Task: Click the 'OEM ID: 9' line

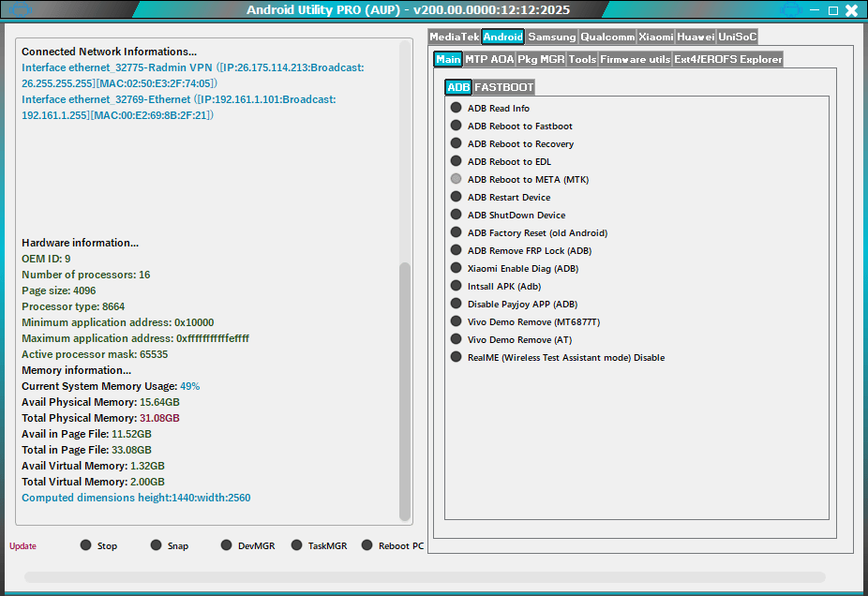Action: [x=46, y=259]
